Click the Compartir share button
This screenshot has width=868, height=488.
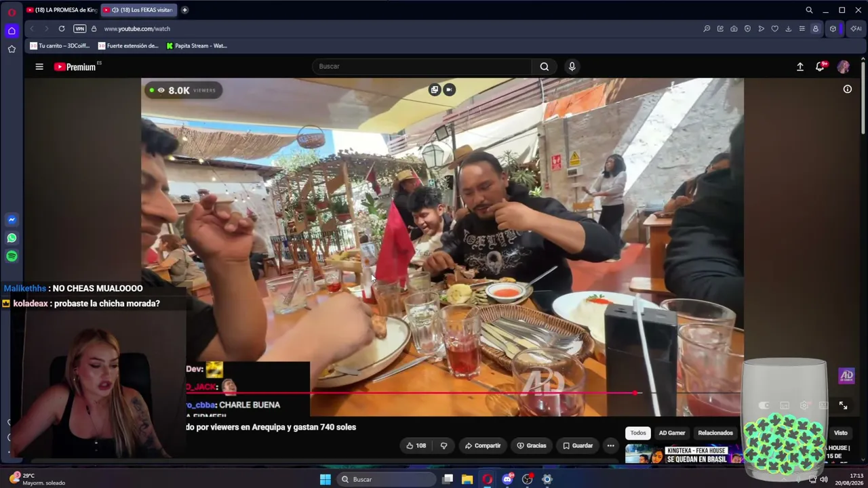coord(483,445)
